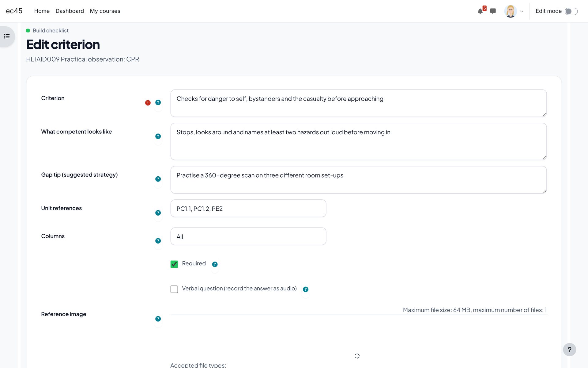Open help for Columns
The height and width of the screenshot is (368, 588).
[158, 241]
